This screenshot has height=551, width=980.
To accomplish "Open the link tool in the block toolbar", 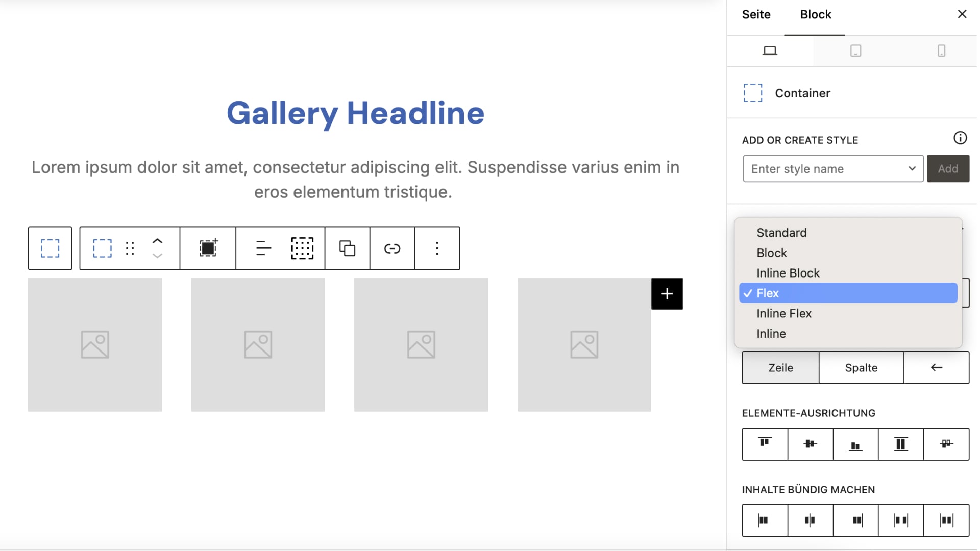I will [392, 248].
